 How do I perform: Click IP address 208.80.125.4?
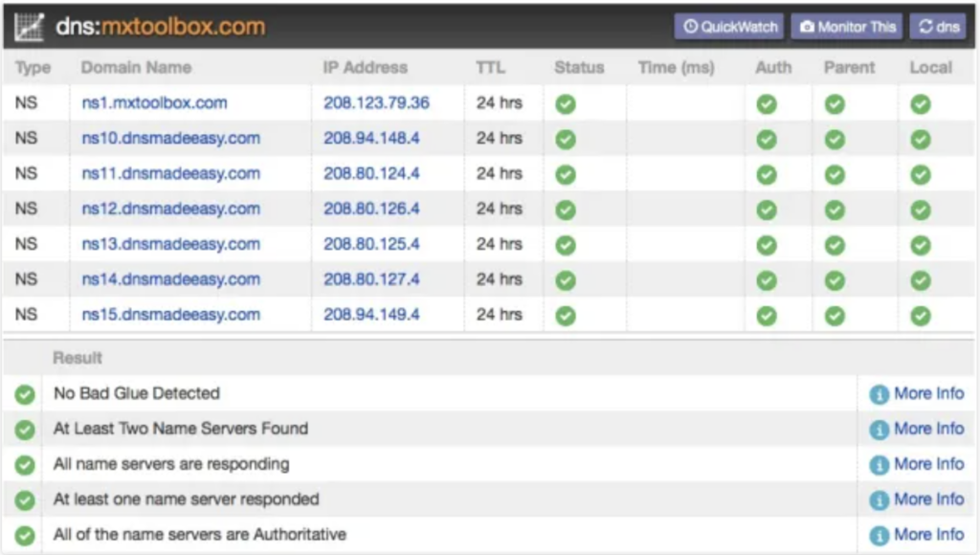[371, 244]
